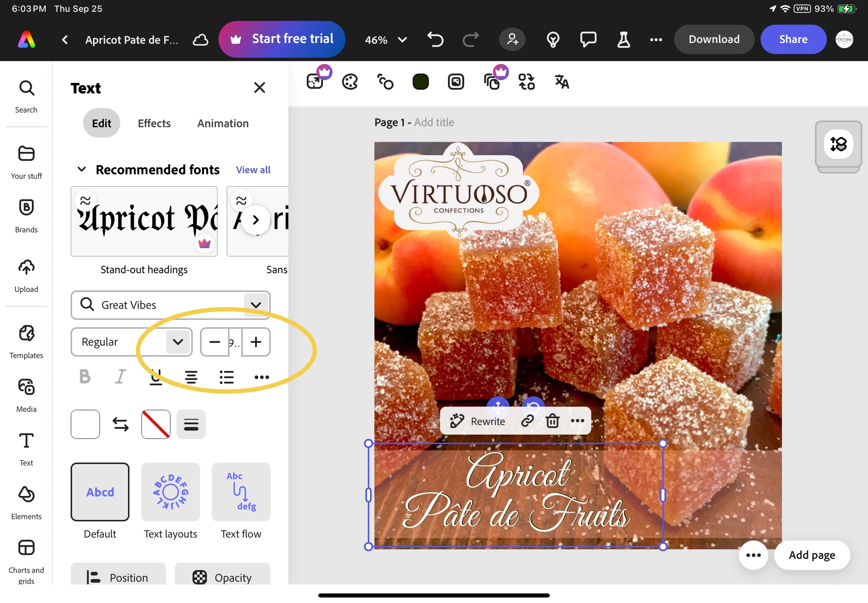This screenshot has width=868, height=603.
Task: Toggle bold text formatting
Action: [x=85, y=377]
